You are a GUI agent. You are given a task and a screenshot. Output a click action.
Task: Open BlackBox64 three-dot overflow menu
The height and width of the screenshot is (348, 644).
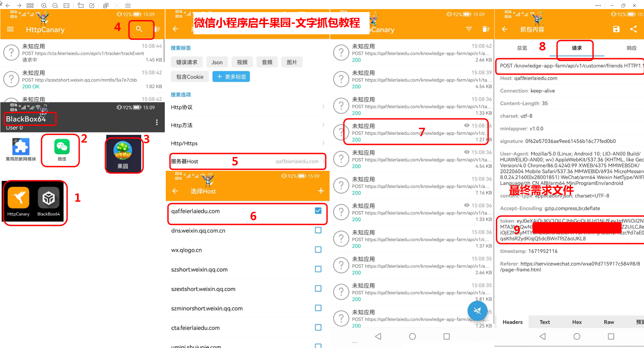[157, 122]
